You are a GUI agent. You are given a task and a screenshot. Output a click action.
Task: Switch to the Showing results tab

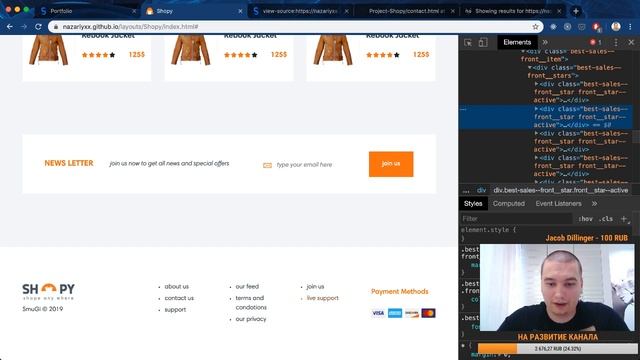[513, 11]
